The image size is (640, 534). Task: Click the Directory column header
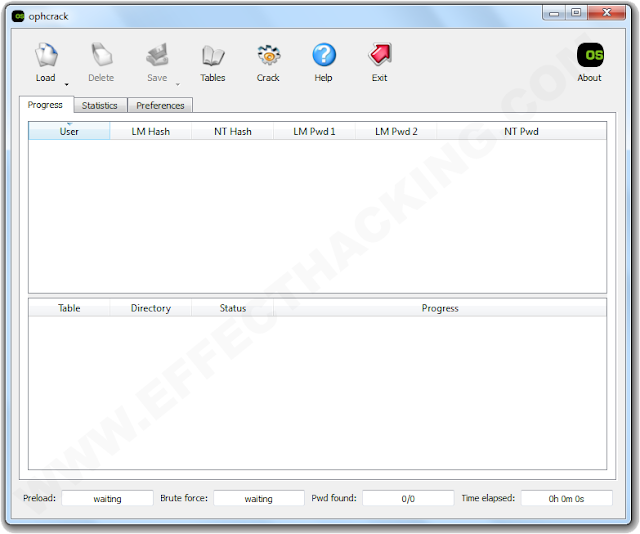[151, 308]
